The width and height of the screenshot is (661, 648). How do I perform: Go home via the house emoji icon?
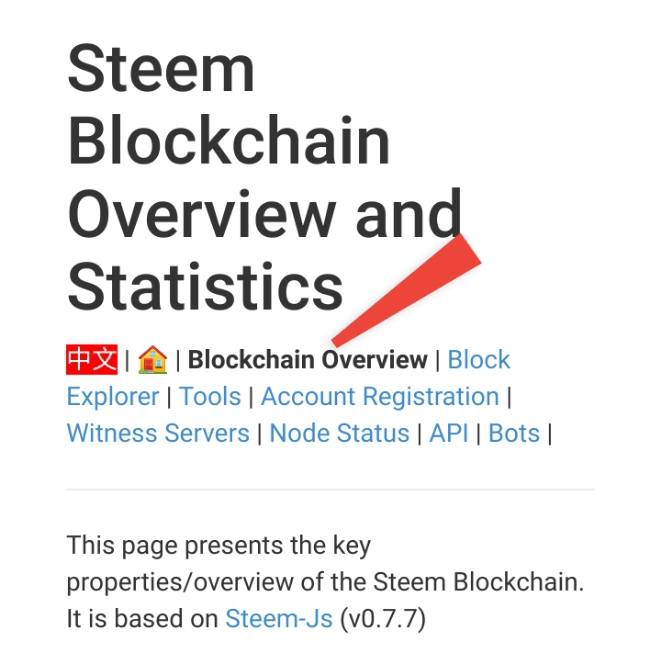(153, 359)
